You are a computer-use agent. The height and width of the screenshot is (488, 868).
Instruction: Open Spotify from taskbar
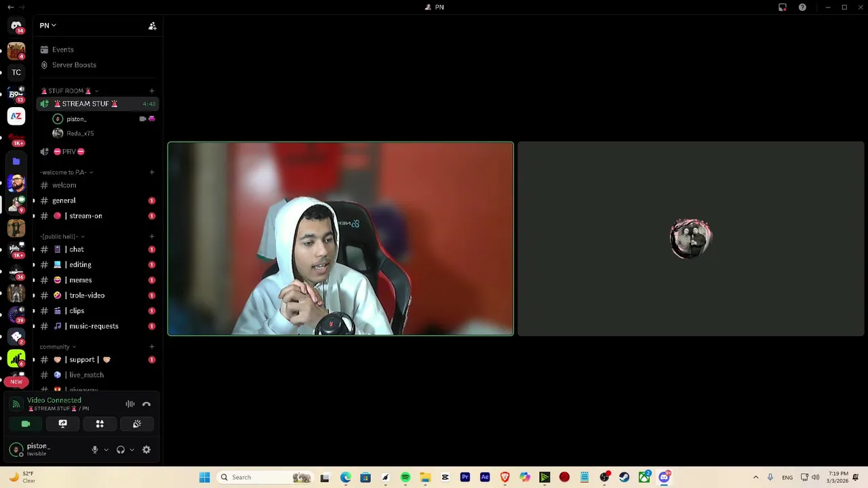(x=406, y=478)
